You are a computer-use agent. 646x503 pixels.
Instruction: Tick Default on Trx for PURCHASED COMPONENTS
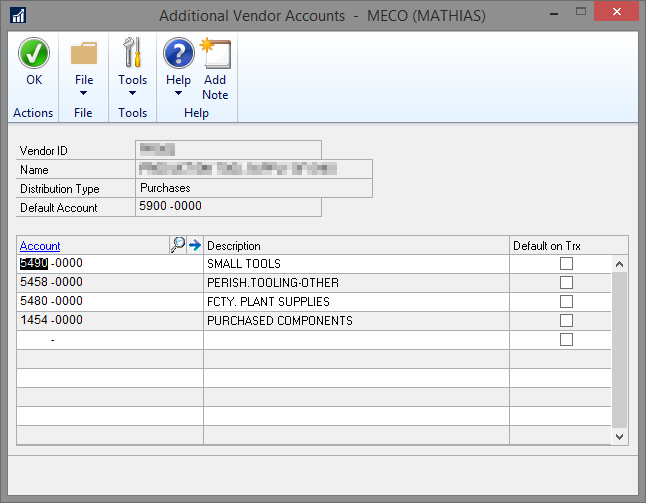tap(566, 321)
